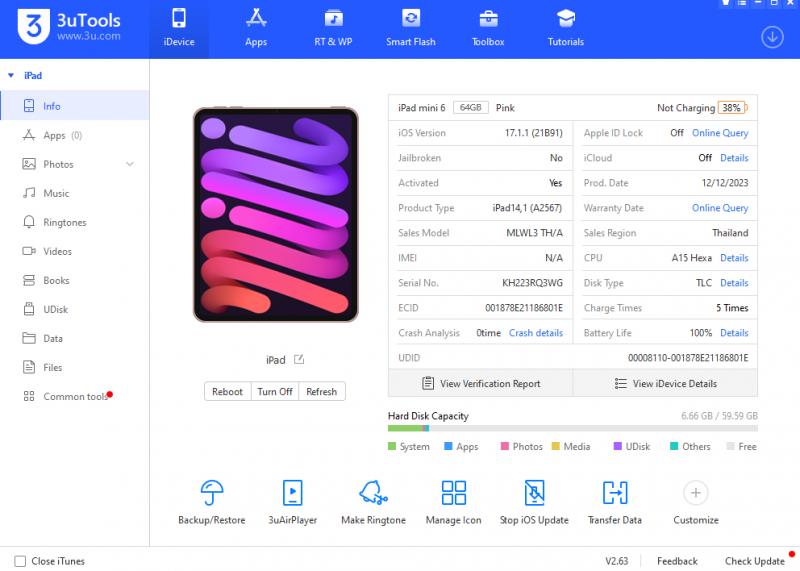
Task: Click the blue Apps legend swatch
Action: [448, 446]
